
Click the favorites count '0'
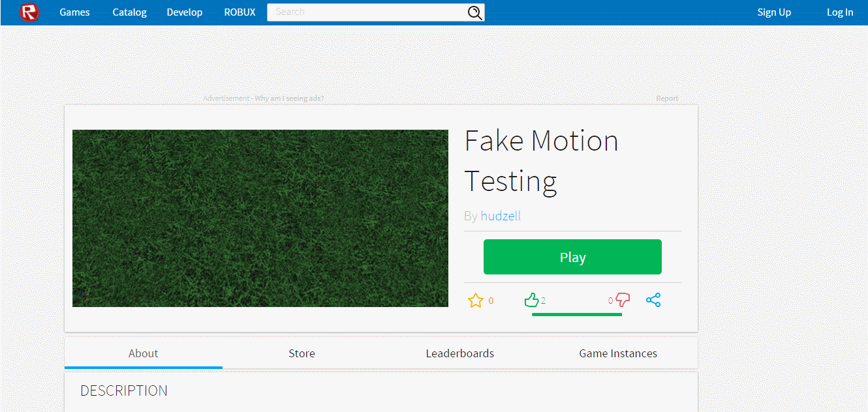[x=491, y=301]
